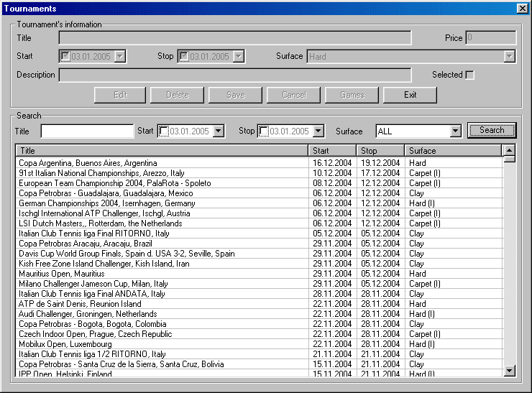Select Italian Club Tennis liga Final RITORNO row

[259, 234]
